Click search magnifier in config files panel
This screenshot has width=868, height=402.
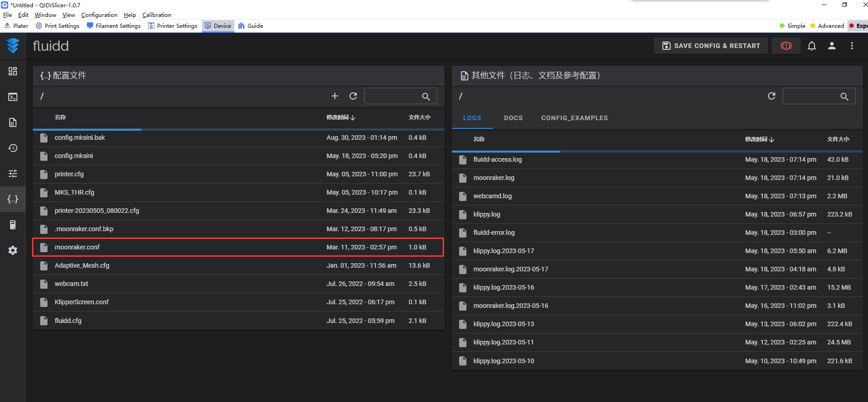click(x=426, y=96)
